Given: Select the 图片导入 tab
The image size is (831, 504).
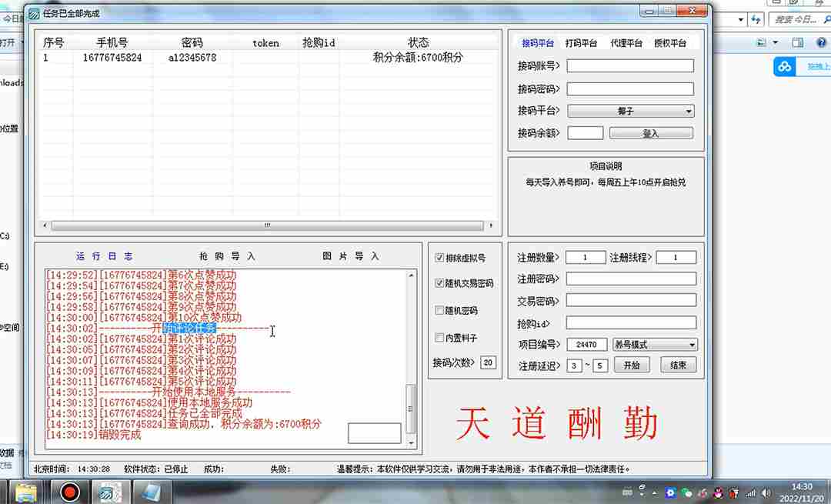Looking at the screenshot, I should [x=350, y=256].
